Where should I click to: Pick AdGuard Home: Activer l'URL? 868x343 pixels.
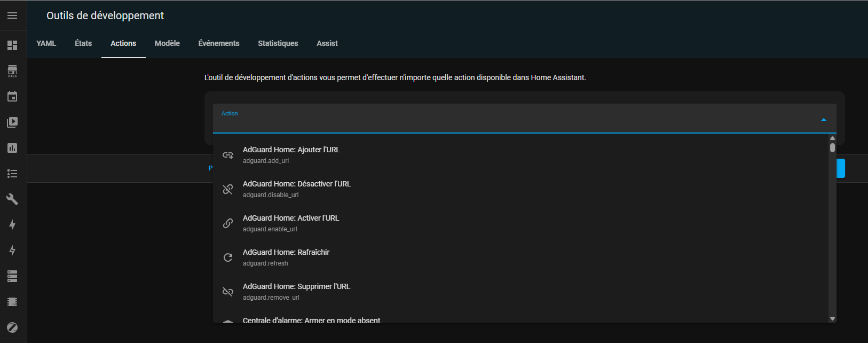click(x=520, y=223)
